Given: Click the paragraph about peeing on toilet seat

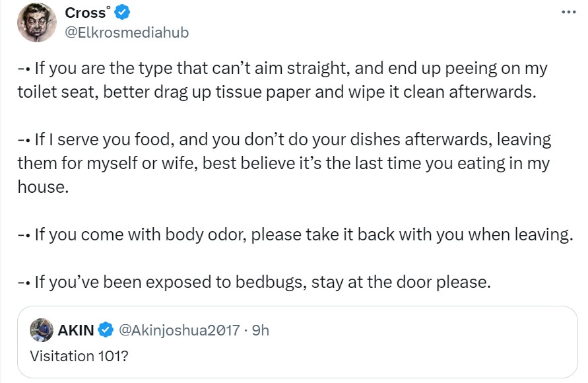Looking at the screenshot, I should (x=282, y=79).
